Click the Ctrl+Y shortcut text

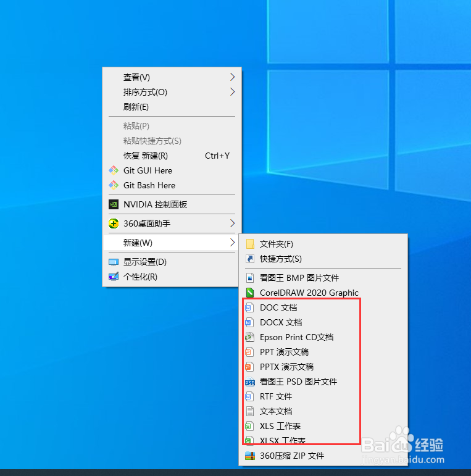coord(217,156)
